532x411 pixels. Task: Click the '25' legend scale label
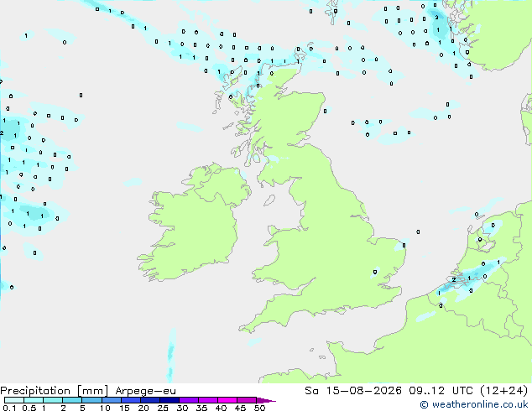(x=163, y=408)
